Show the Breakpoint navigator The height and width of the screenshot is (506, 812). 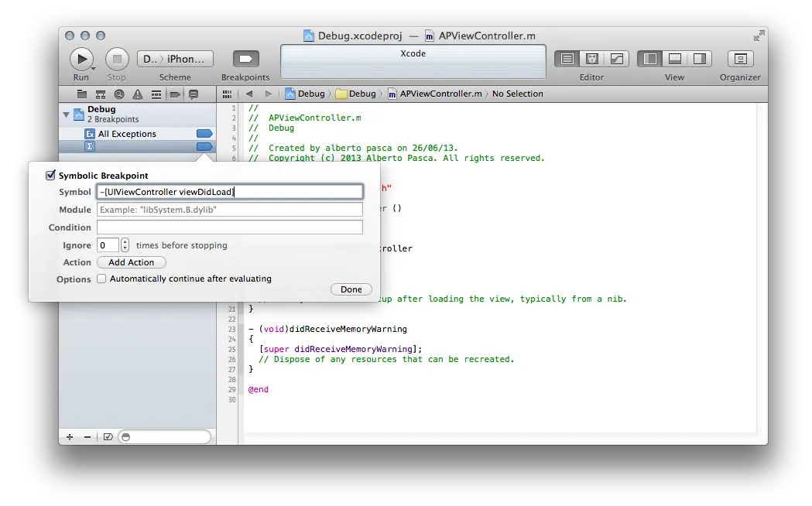175,94
